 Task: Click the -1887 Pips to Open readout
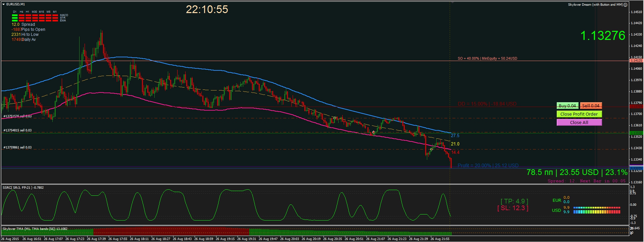[x=28, y=29]
